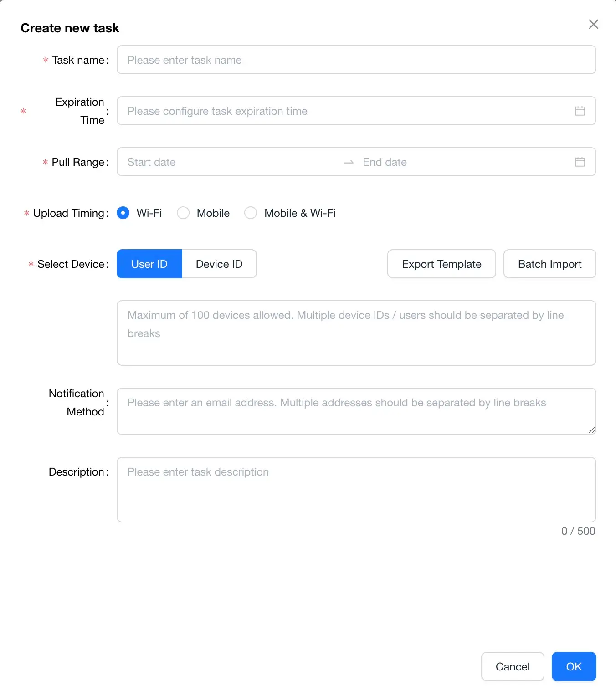Open the Expiration Time date picker field
This screenshot has height=696, width=616.
(346, 111)
